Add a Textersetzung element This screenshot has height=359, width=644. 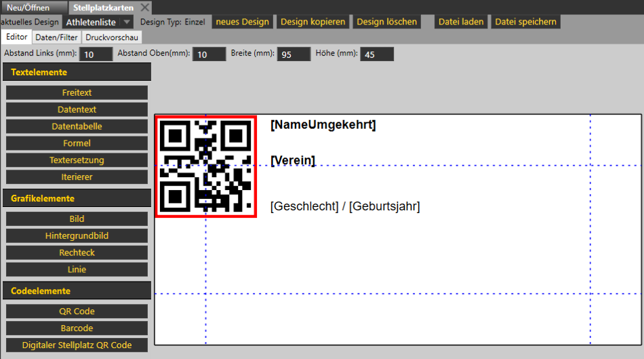(77, 160)
